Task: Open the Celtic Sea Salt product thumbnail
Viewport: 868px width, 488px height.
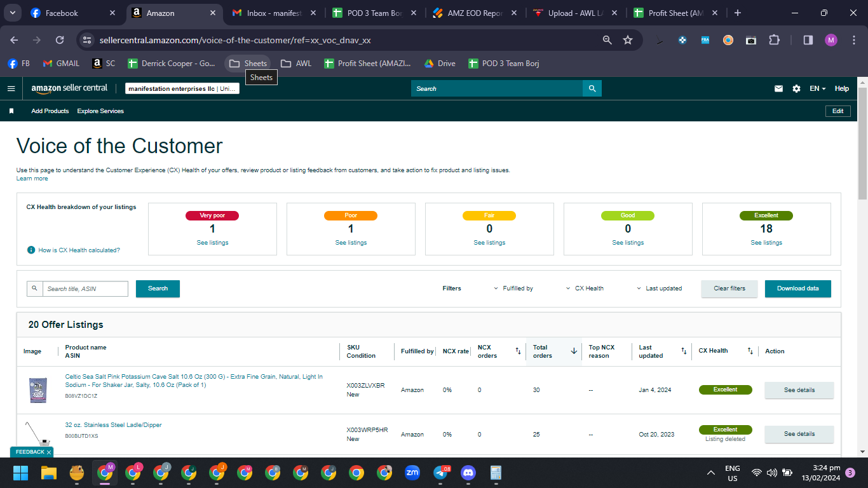Action: tap(37, 390)
